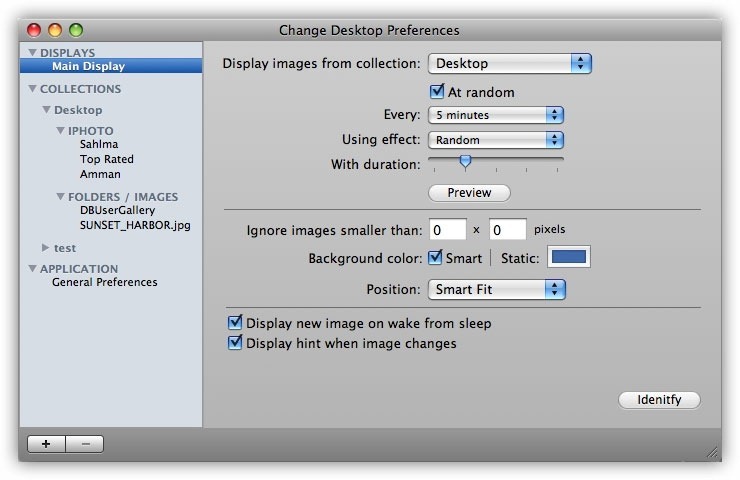Select Main Display in the sidebar
The height and width of the screenshot is (480, 740).
[x=89, y=67]
